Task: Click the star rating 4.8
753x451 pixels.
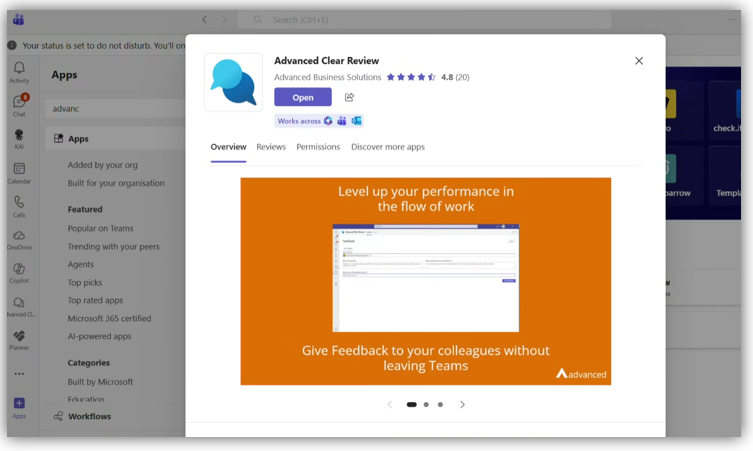Action: (x=412, y=77)
